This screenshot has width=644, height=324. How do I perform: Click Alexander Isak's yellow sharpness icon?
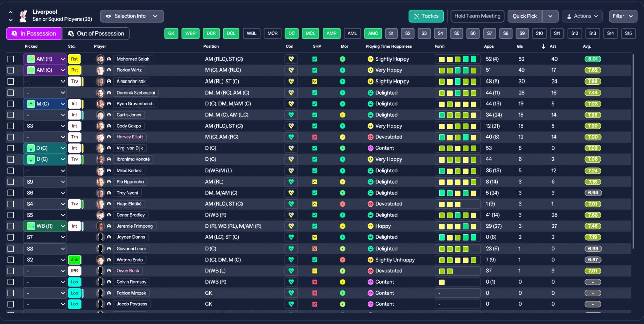pyautogui.click(x=315, y=81)
